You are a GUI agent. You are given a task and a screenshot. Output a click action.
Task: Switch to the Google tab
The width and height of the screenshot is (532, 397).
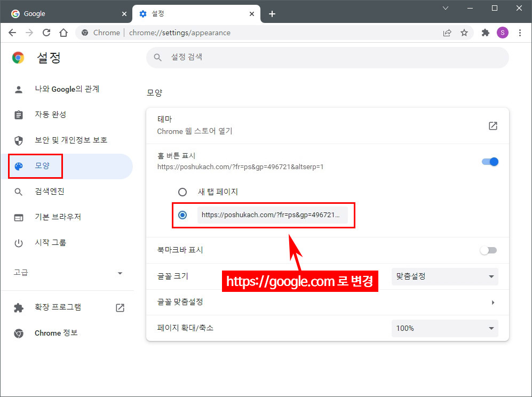click(66, 13)
